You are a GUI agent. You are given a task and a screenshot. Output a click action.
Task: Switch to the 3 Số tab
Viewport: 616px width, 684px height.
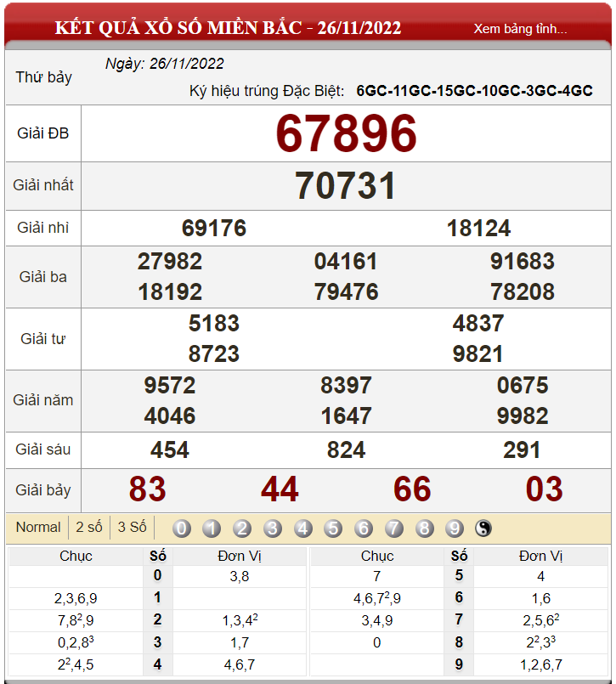[132, 527]
